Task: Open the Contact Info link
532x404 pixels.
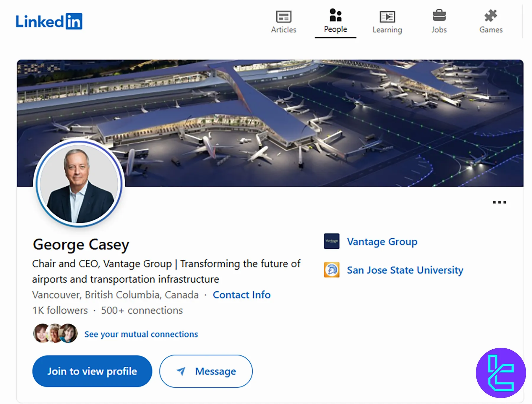Action: tap(241, 295)
